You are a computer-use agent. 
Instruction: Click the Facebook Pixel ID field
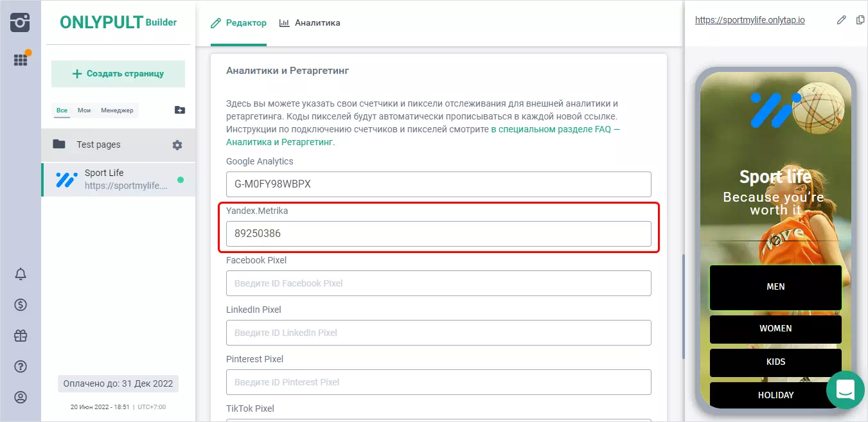coord(438,283)
